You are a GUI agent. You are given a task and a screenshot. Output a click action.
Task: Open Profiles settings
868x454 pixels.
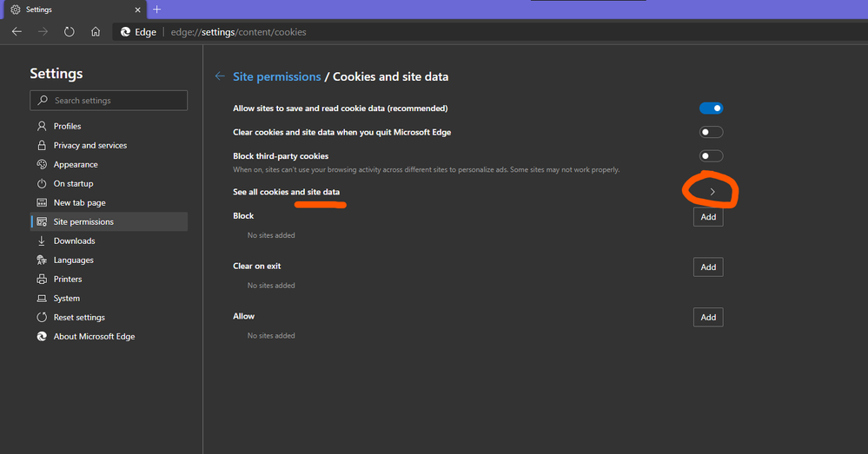pyautogui.click(x=109, y=126)
